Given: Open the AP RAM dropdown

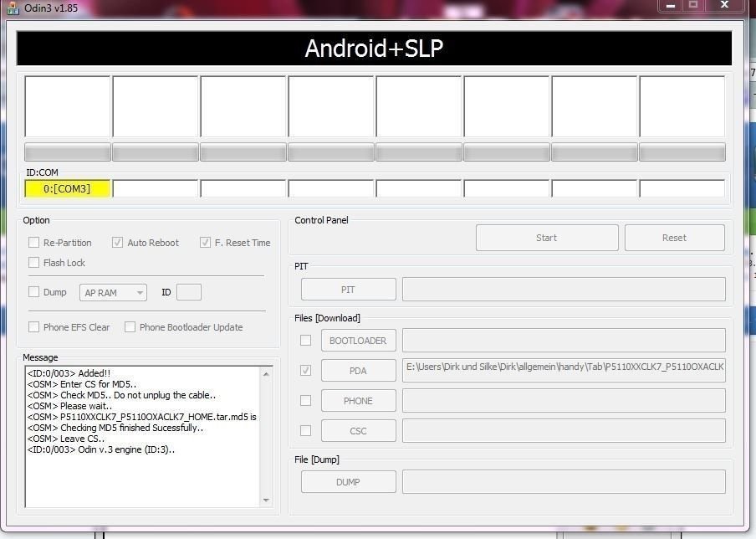Looking at the screenshot, I should tap(113, 292).
